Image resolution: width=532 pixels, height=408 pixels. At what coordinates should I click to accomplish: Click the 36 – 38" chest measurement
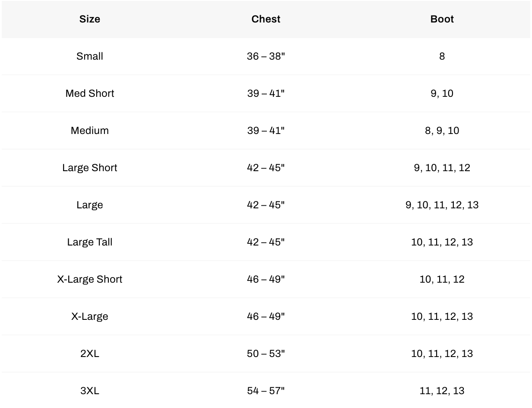tap(266, 56)
